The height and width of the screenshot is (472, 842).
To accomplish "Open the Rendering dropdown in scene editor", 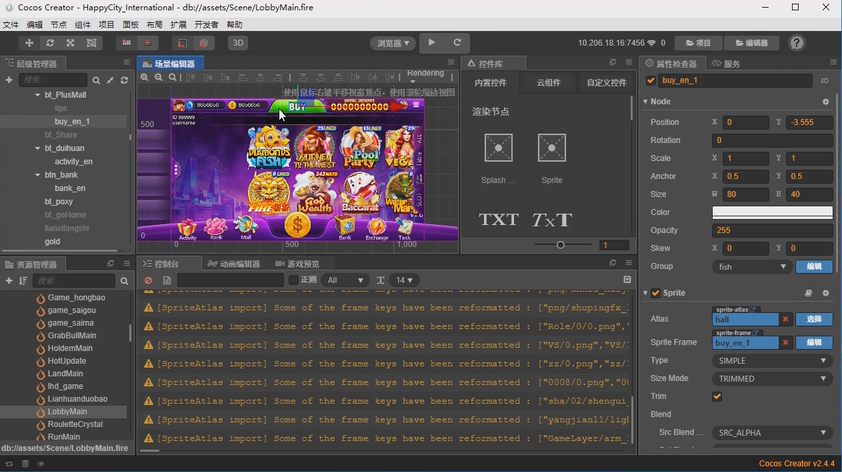I will pyautogui.click(x=425, y=76).
